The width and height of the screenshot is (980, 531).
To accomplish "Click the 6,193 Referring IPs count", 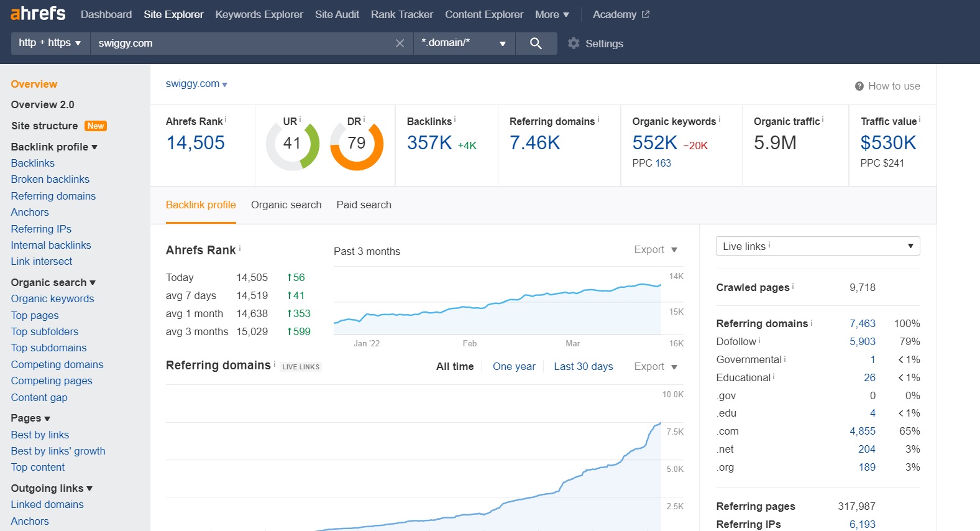I will point(863,524).
